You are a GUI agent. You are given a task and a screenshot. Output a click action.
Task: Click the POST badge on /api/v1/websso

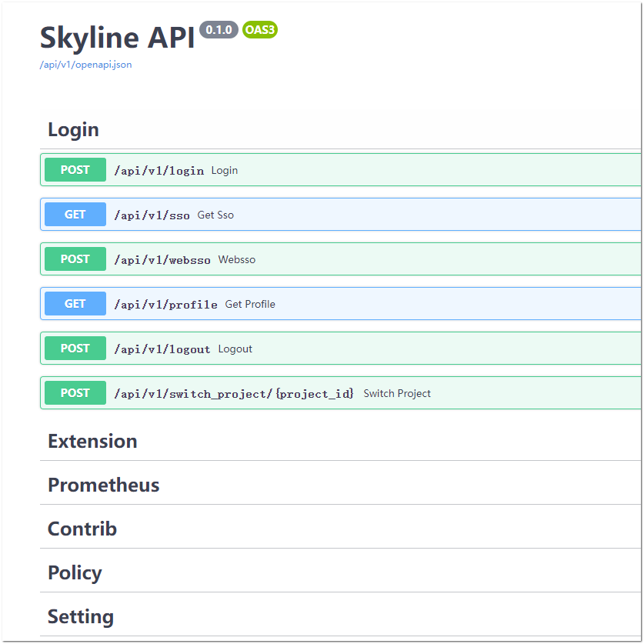tap(75, 259)
